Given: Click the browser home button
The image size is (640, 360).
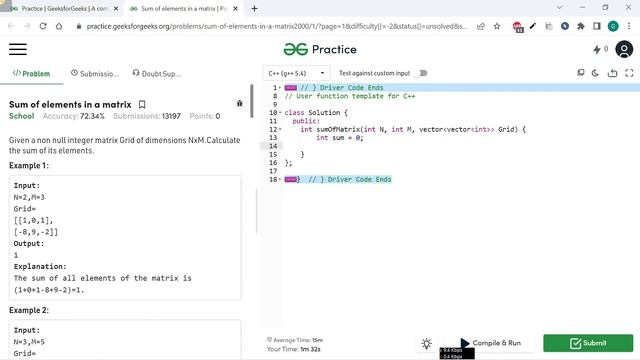Looking at the screenshot, I should (x=59, y=26).
